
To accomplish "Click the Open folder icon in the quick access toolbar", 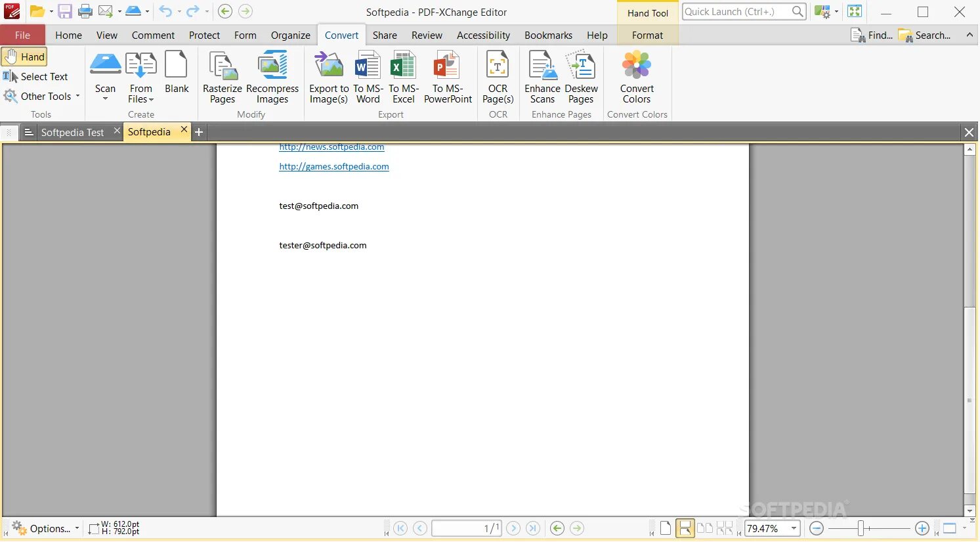I will click(37, 11).
